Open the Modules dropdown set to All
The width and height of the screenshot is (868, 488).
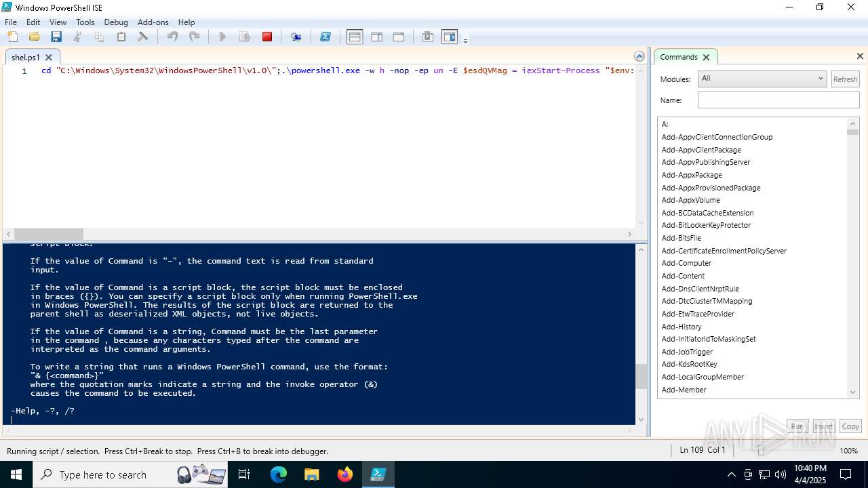[x=762, y=79]
